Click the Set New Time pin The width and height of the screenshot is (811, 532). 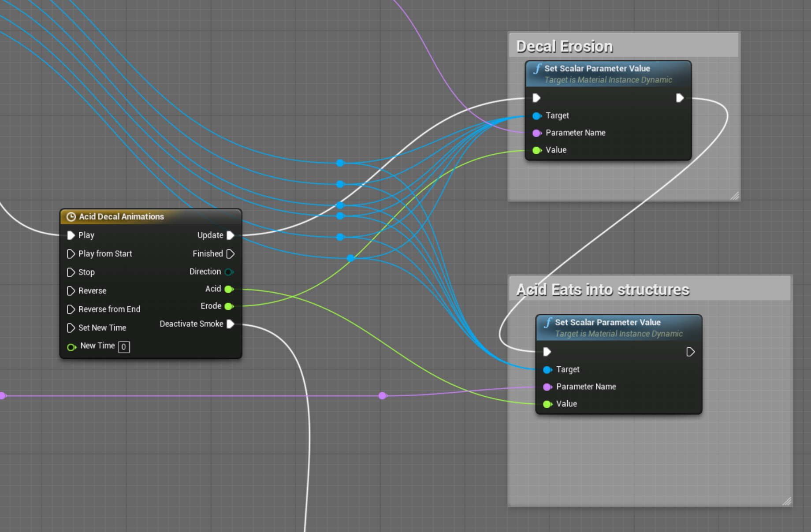(71, 328)
